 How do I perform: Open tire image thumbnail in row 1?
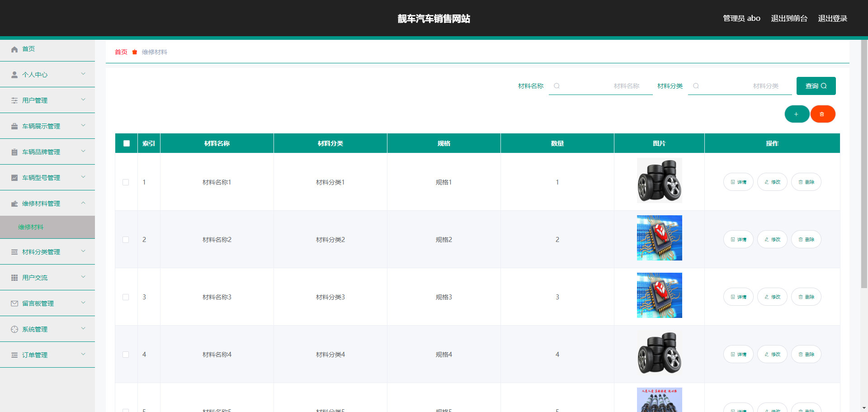click(x=660, y=180)
